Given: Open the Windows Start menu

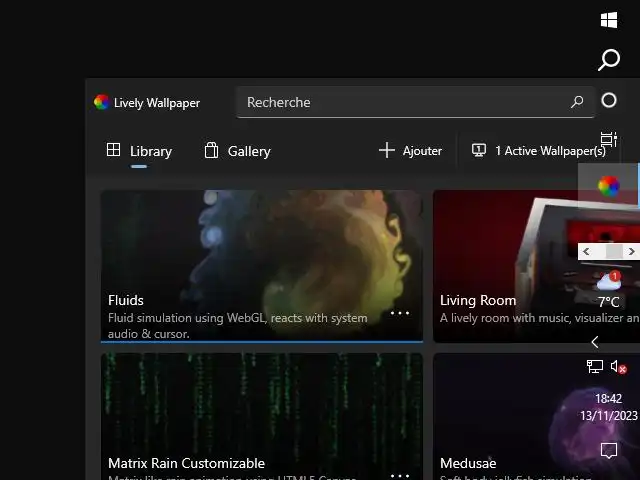Looking at the screenshot, I should [609, 20].
